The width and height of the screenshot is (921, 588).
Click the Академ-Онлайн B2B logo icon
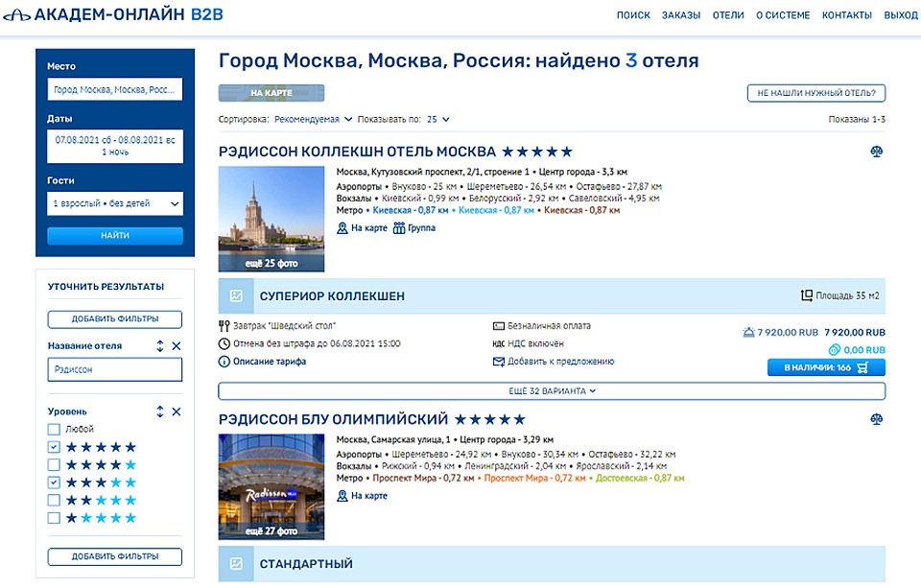[x=16, y=14]
